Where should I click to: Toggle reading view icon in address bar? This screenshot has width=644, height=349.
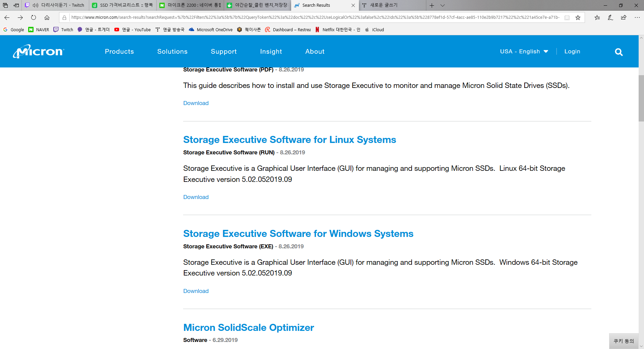(x=567, y=17)
